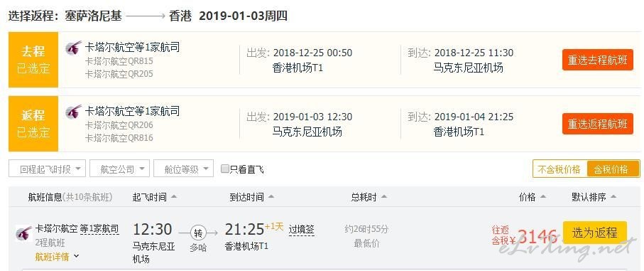Open the 舱位等级 cabin class dropdown
644x271 pixels.
pyautogui.click(x=184, y=169)
